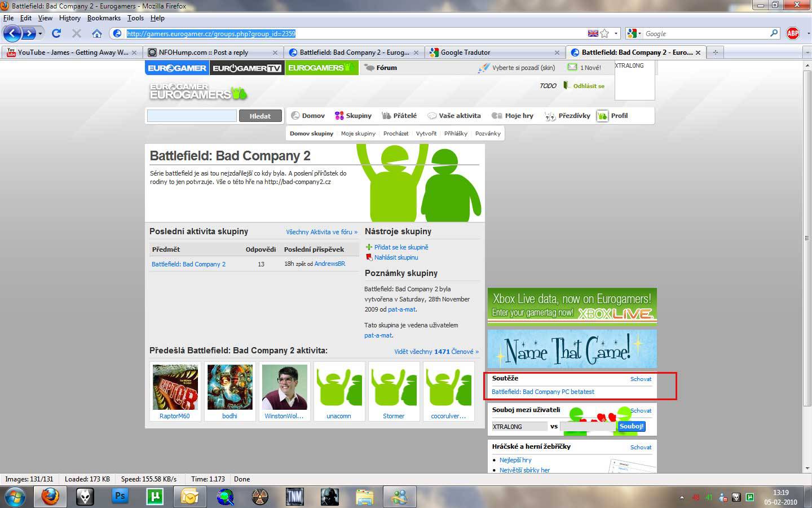Click the Eurogamer logo tab

[177, 68]
